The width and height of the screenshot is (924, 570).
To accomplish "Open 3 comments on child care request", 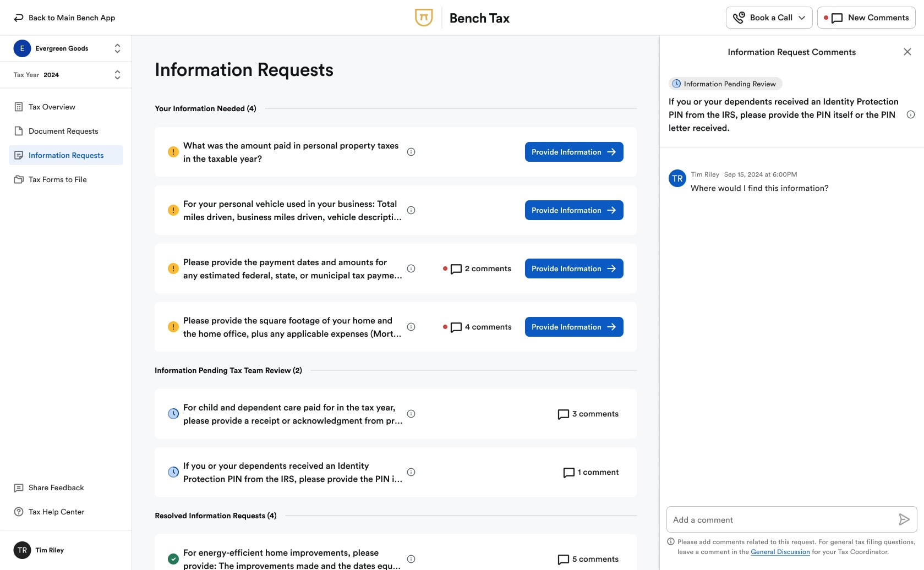I will 588,414.
